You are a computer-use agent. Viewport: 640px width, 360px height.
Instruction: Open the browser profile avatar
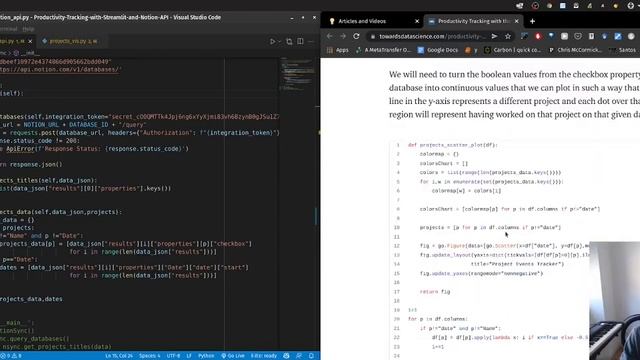(631, 36)
